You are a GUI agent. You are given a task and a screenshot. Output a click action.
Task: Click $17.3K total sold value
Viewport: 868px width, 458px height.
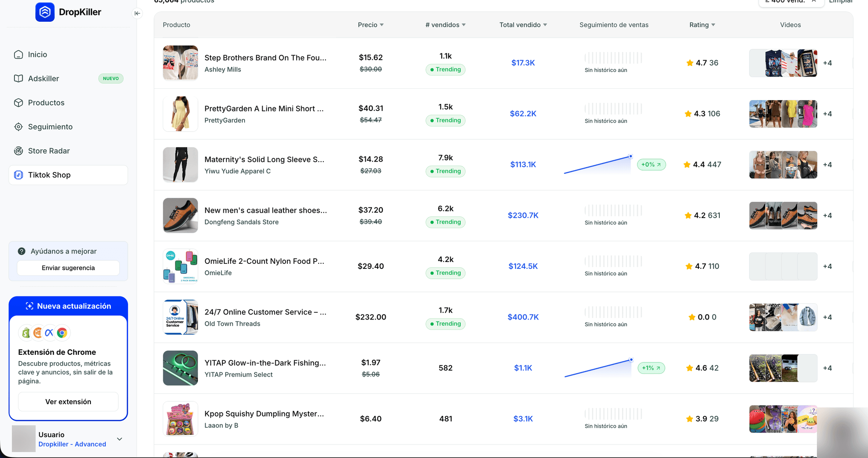523,63
